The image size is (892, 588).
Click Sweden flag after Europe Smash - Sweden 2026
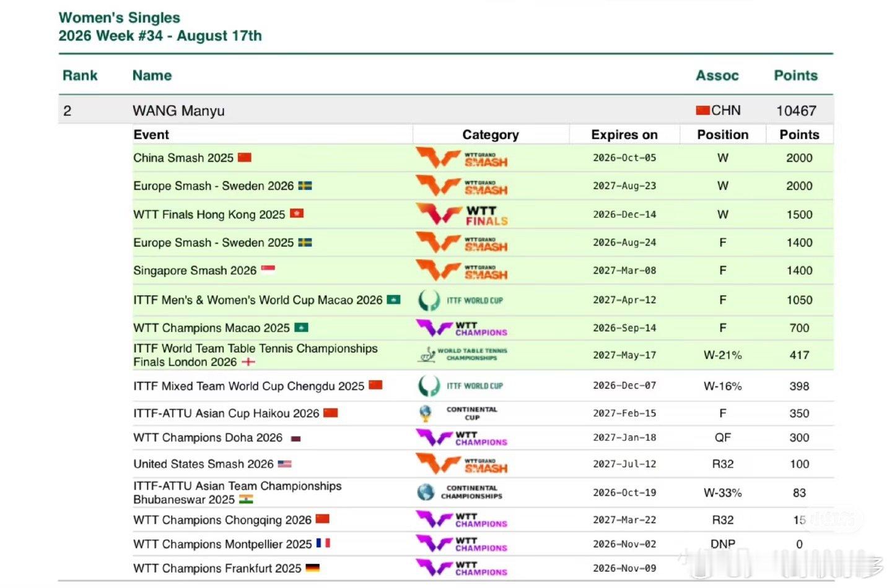pos(305,186)
